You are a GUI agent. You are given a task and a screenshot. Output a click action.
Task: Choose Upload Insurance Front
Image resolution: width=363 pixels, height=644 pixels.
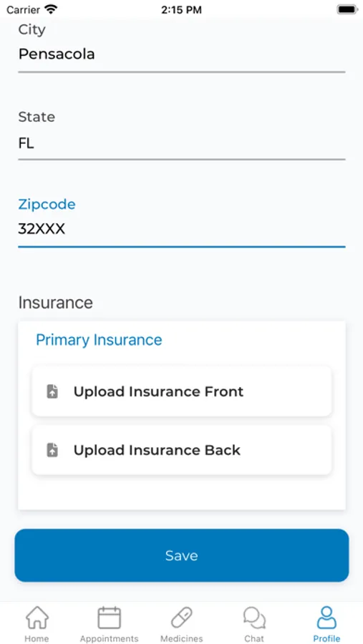point(182,391)
